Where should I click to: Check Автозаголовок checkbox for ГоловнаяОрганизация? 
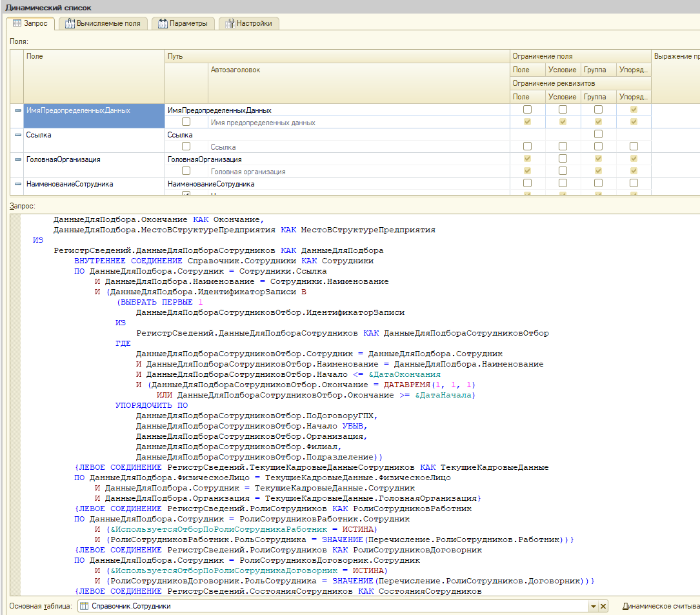pos(186,171)
